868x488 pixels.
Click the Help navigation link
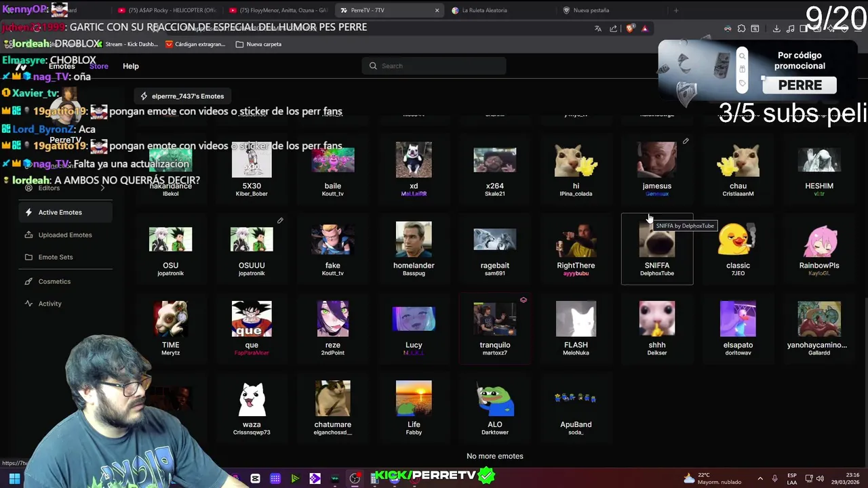[x=131, y=66]
